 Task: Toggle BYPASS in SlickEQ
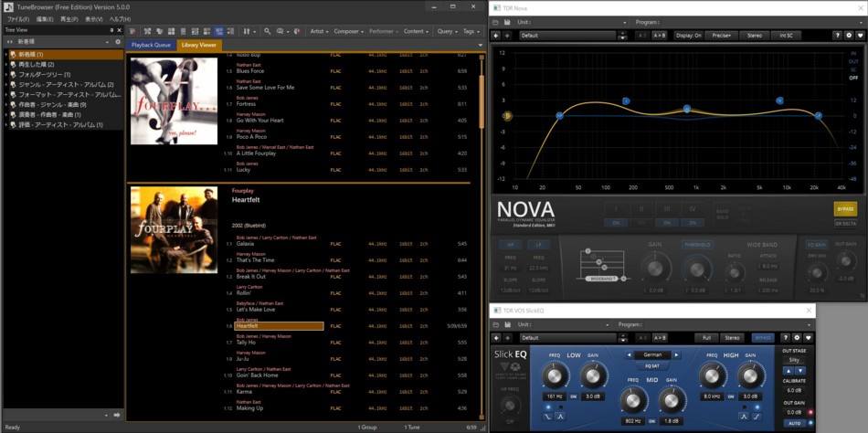click(x=763, y=338)
